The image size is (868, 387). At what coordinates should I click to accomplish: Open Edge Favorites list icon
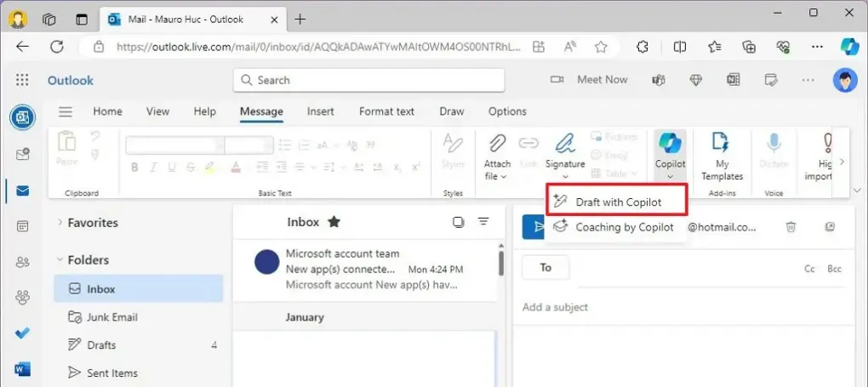pyautogui.click(x=715, y=47)
